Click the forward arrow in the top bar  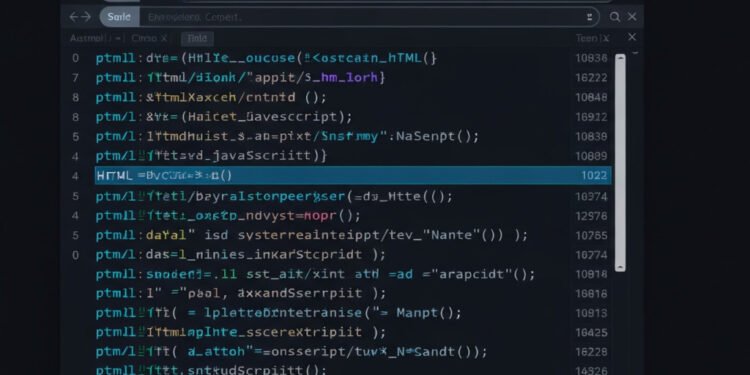(x=86, y=17)
